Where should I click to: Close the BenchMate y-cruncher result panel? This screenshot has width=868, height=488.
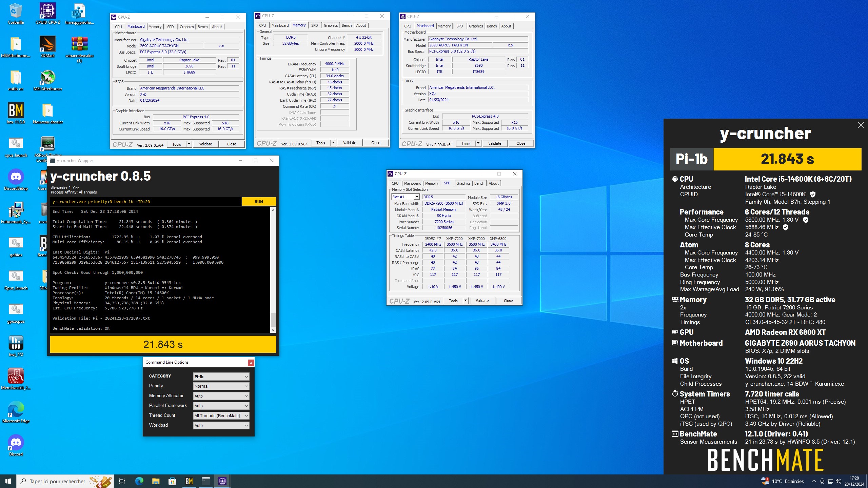tap(861, 125)
